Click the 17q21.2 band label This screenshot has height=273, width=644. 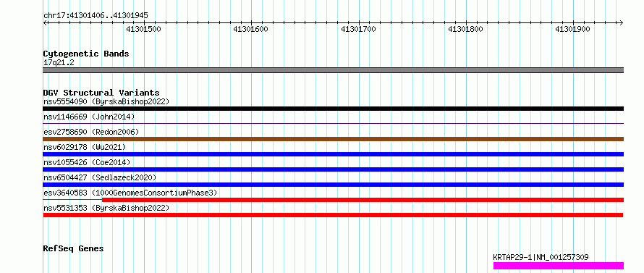59,63
